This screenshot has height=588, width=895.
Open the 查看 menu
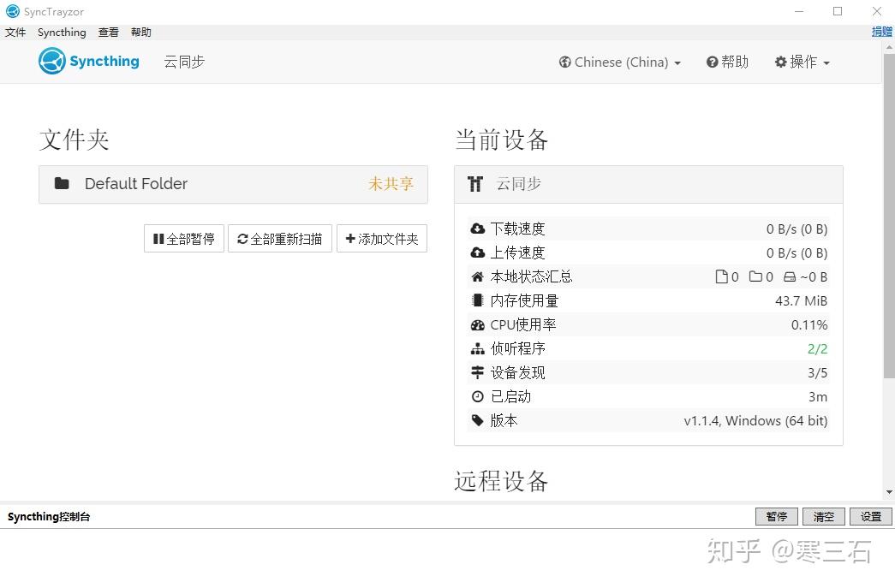tap(107, 32)
